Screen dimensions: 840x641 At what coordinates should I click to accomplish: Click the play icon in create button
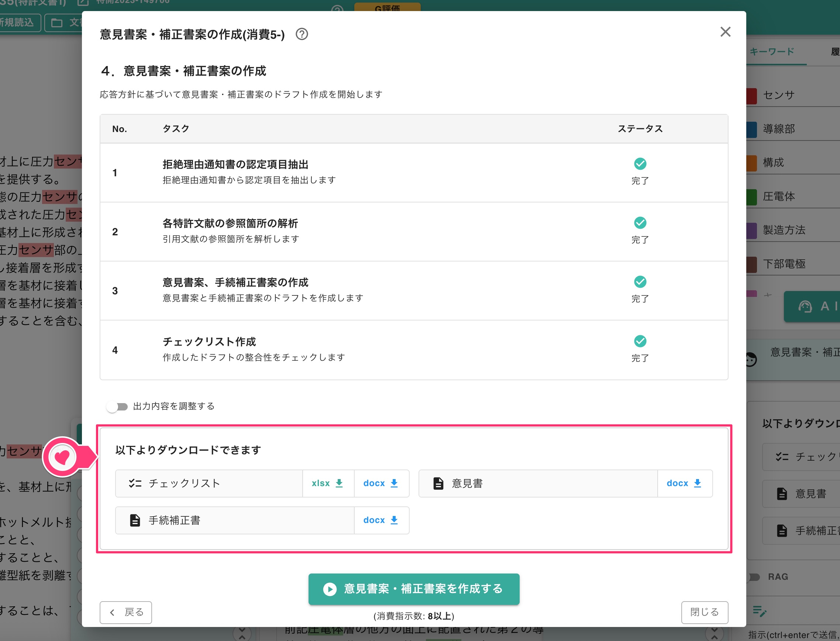pos(330,589)
